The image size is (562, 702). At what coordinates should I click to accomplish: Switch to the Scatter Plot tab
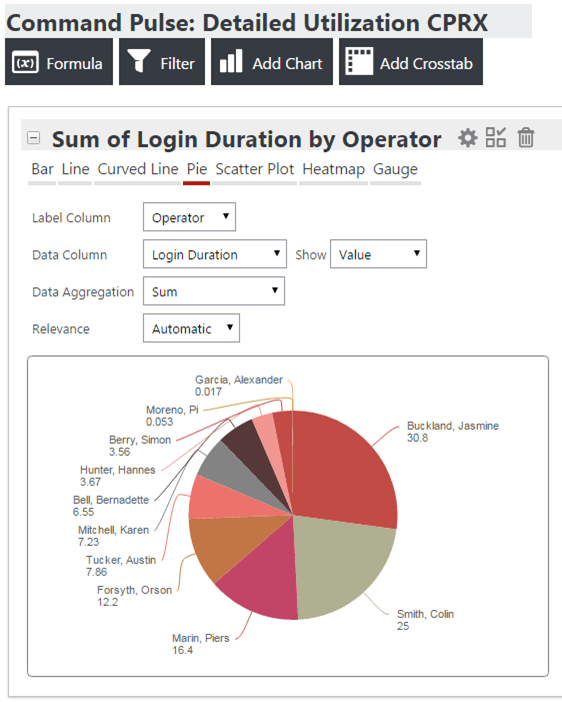tap(254, 170)
